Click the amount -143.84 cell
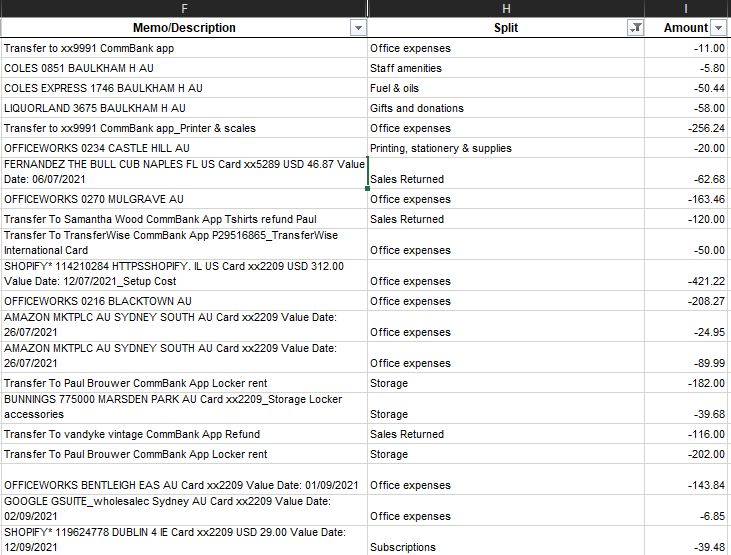The width and height of the screenshot is (731, 555). pos(686,479)
